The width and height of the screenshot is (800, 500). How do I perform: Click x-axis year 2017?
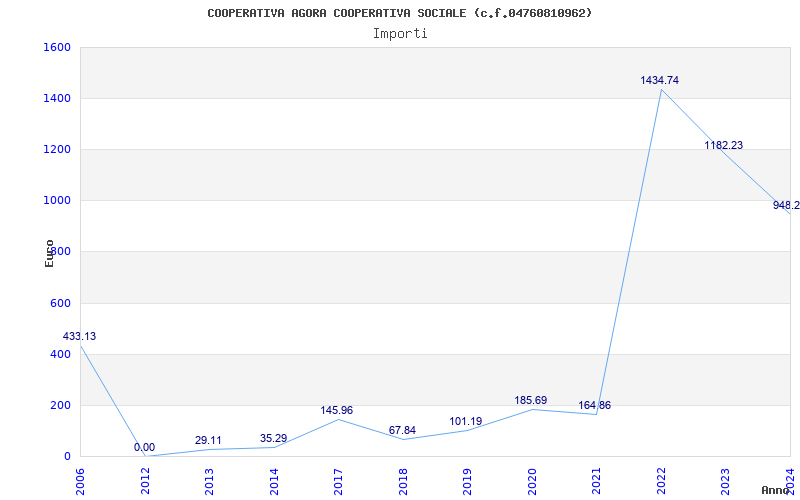(x=339, y=482)
